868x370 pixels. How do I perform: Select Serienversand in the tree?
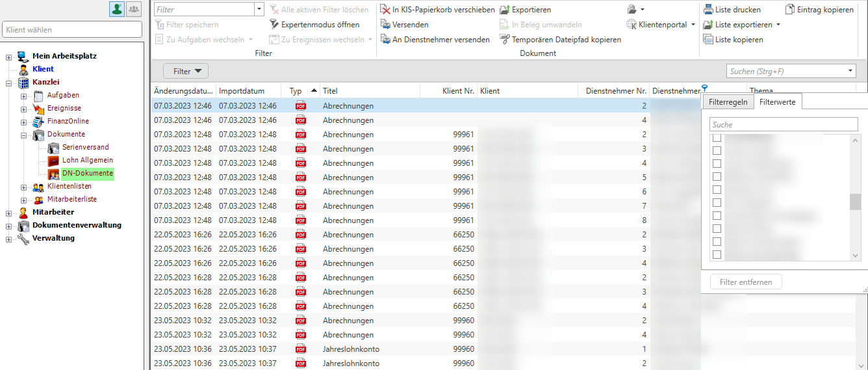tap(85, 147)
